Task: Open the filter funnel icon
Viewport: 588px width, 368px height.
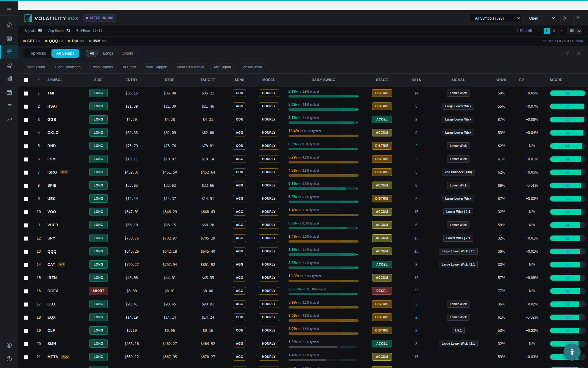Action: pyautogui.click(x=567, y=53)
